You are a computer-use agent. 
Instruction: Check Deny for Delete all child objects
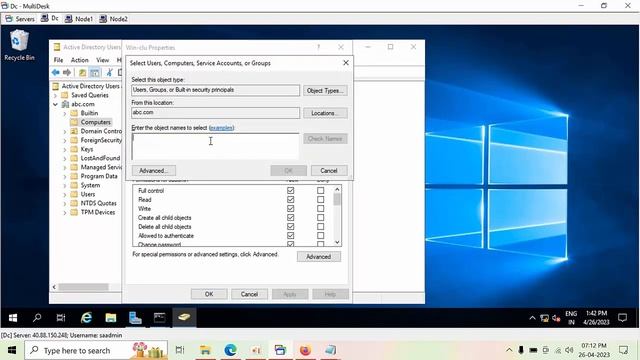pos(320,227)
